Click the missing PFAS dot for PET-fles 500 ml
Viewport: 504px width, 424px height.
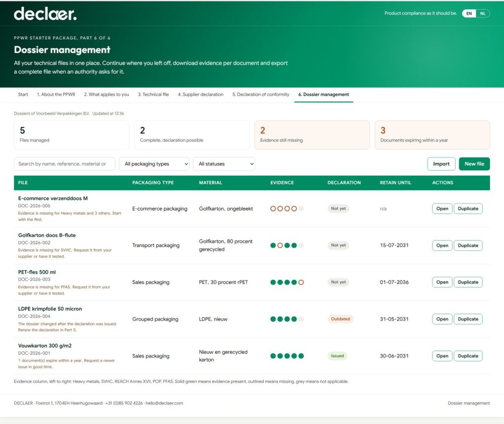pyautogui.click(x=301, y=282)
